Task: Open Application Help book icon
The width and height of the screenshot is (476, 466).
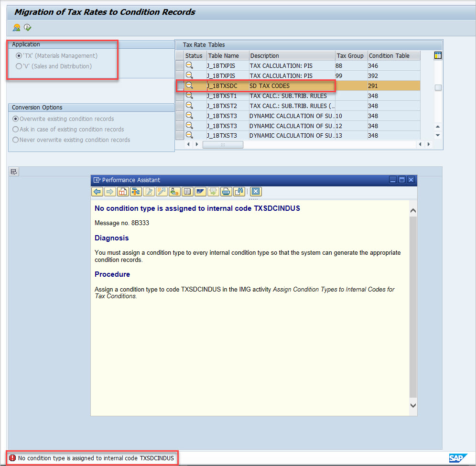Action: pos(123,192)
